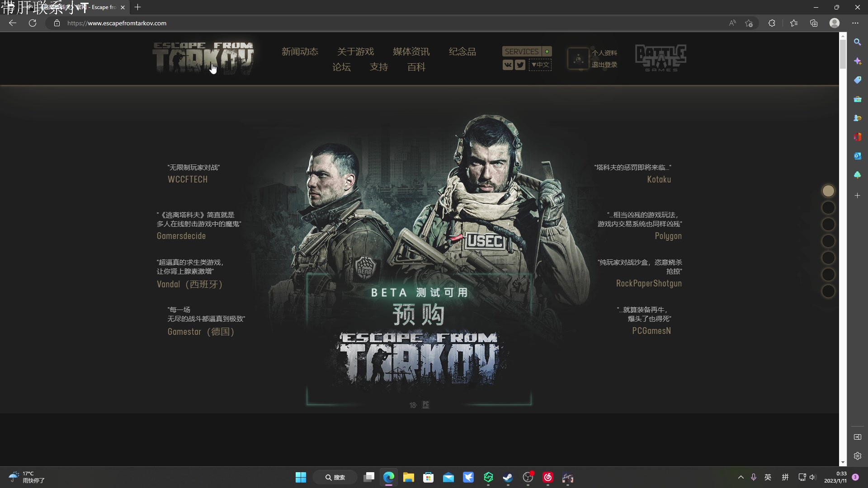The image size is (868, 488).
Task: Open the 新闻动态 menu item
Action: pos(300,52)
